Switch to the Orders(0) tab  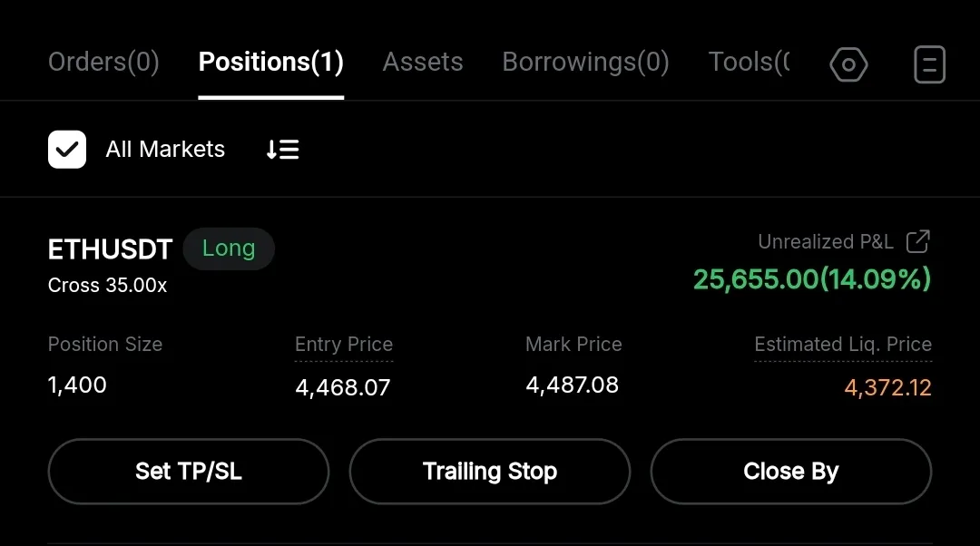[103, 63]
